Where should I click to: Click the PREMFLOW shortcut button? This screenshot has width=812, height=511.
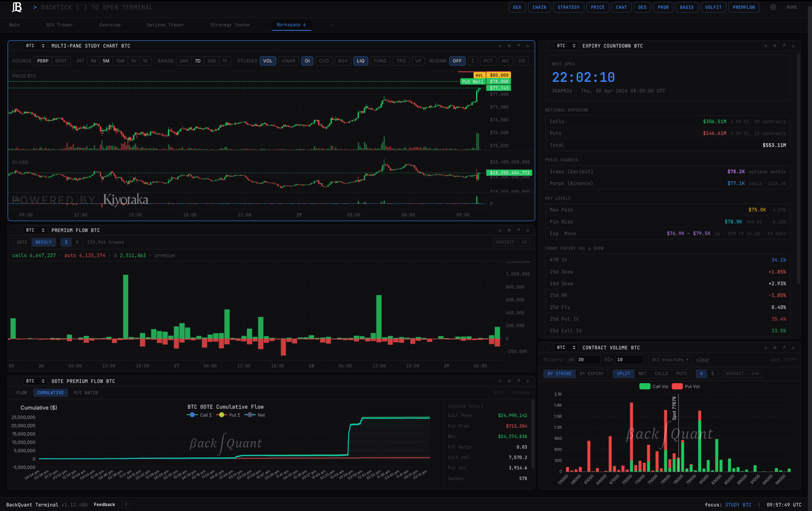tap(744, 7)
